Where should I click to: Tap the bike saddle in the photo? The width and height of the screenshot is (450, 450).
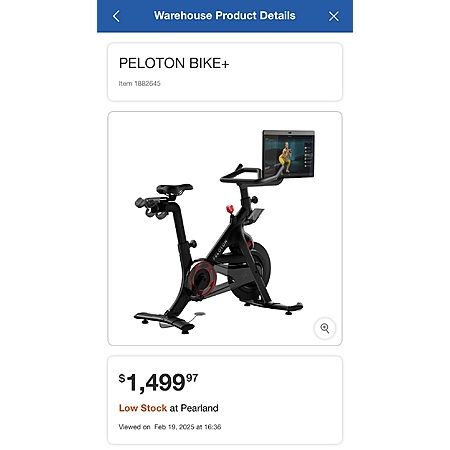pos(174,189)
